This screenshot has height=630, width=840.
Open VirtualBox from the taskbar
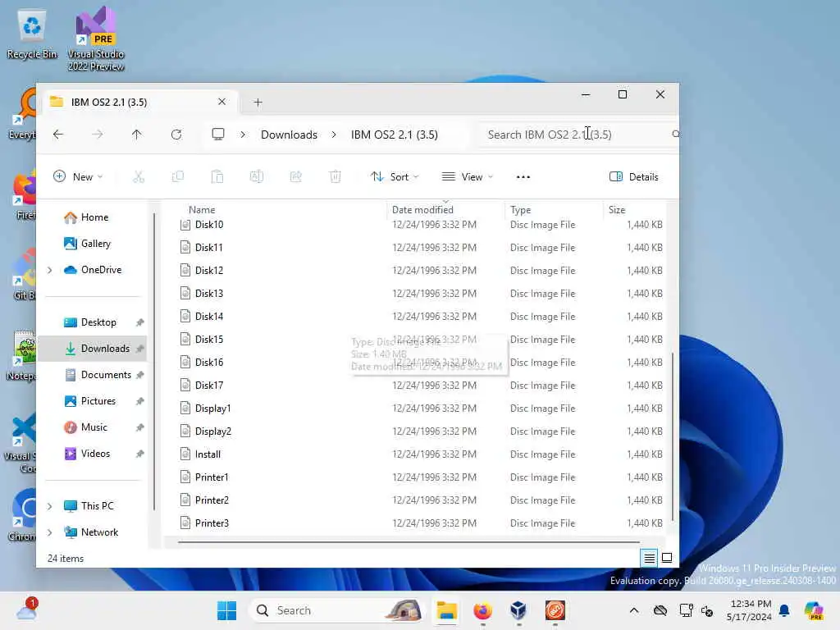(x=518, y=610)
